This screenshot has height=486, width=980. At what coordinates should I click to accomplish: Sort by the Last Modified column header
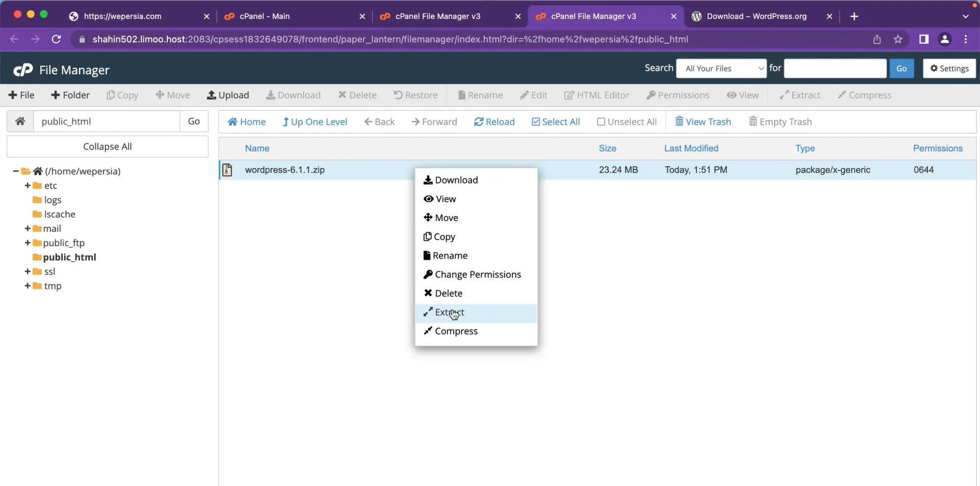691,148
